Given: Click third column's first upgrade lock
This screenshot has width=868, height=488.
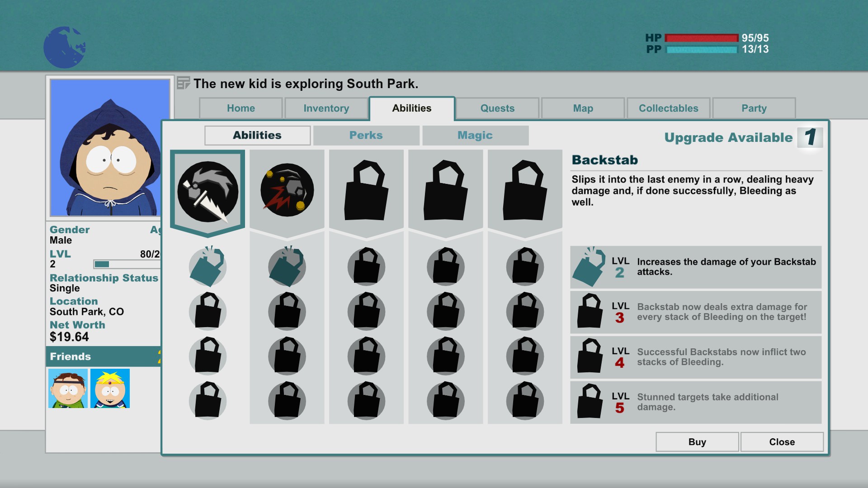Looking at the screenshot, I should (x=366, y=267).
